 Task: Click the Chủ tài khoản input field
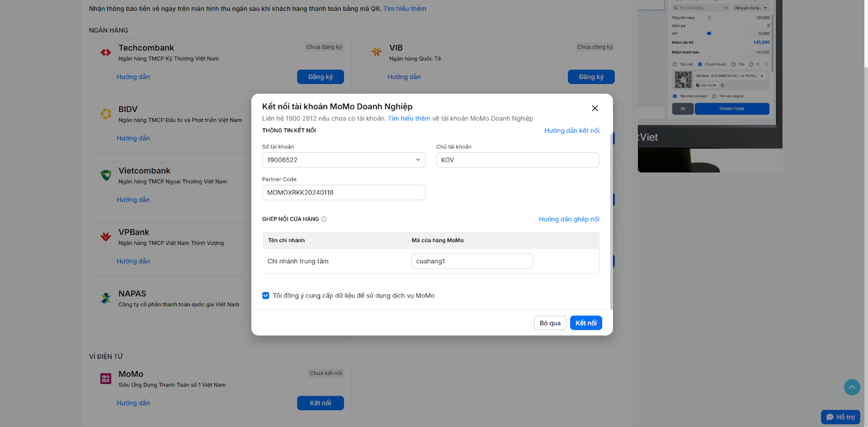518,160
